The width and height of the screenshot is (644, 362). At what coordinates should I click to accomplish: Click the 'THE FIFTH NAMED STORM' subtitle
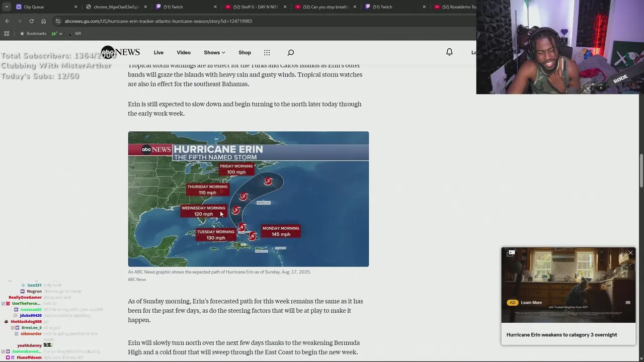[x=215, y=157]
